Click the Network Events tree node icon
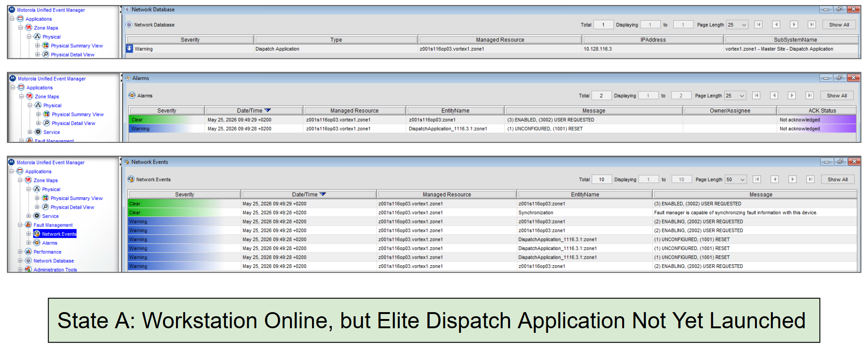 [x=37, y=234]
